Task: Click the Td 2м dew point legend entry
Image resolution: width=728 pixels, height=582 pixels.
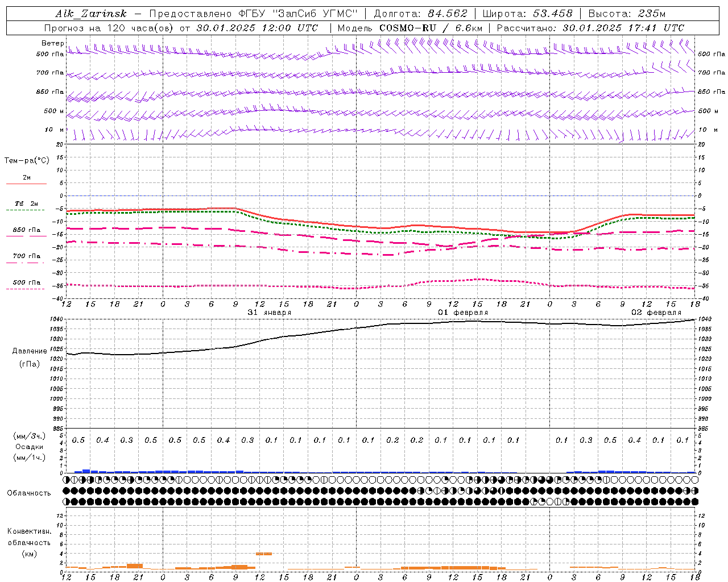Action: pyautogui.click(x=26, y=203)
